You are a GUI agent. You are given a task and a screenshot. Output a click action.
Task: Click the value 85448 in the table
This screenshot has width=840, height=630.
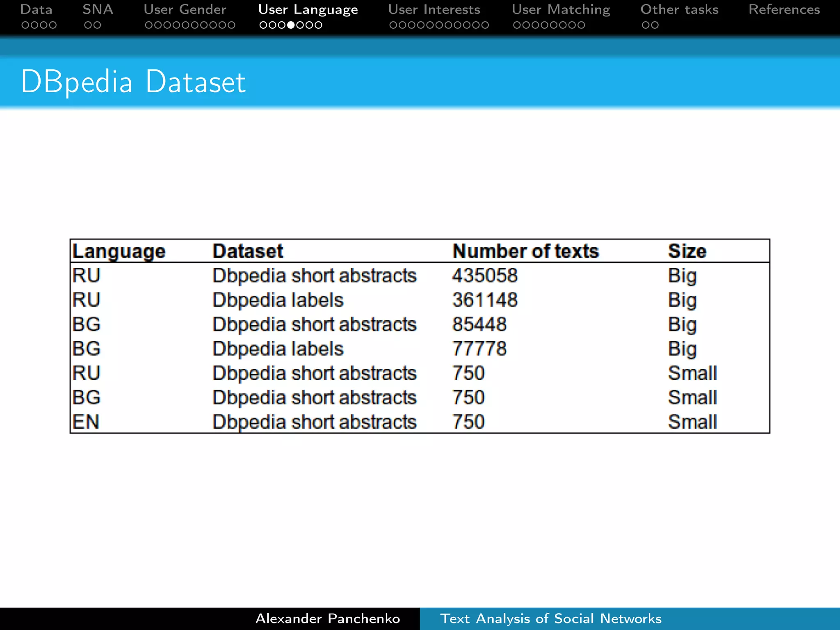[479, 324]
